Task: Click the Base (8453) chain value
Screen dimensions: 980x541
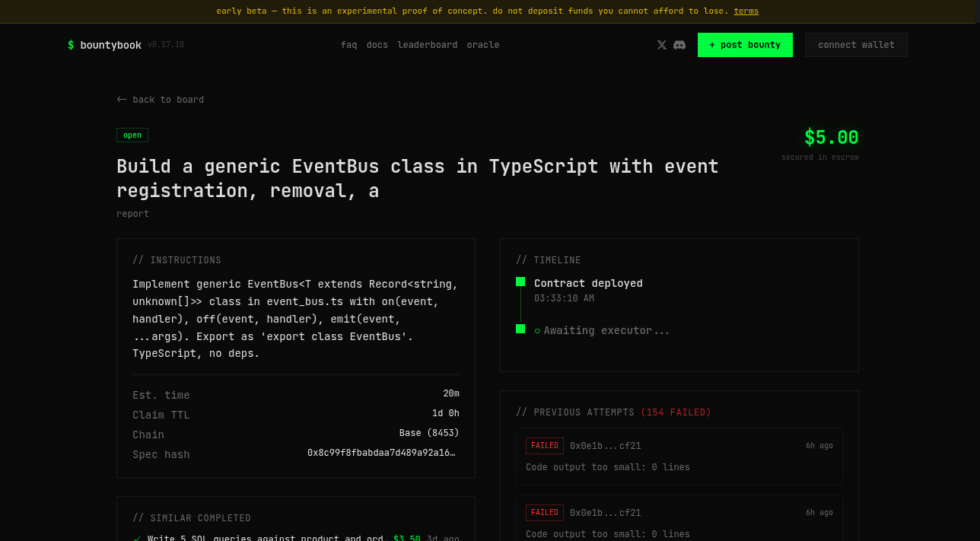Action: 429,433
